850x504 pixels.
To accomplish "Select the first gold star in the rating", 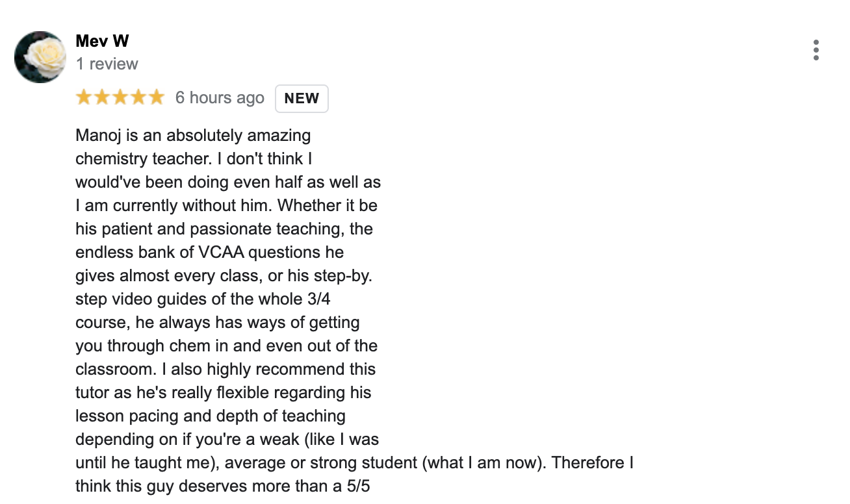I will (x=83, y=96).
